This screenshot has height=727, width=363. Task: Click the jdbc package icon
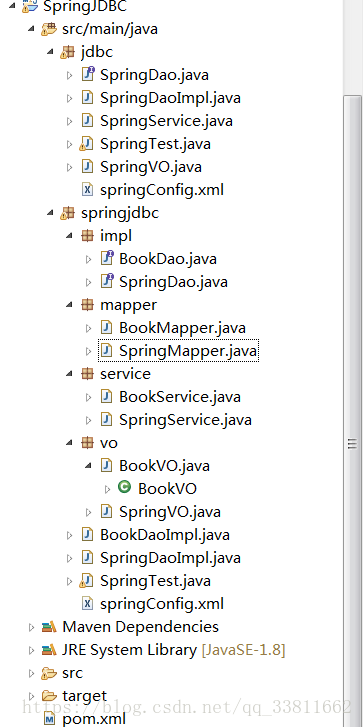(x=68, y=52)
